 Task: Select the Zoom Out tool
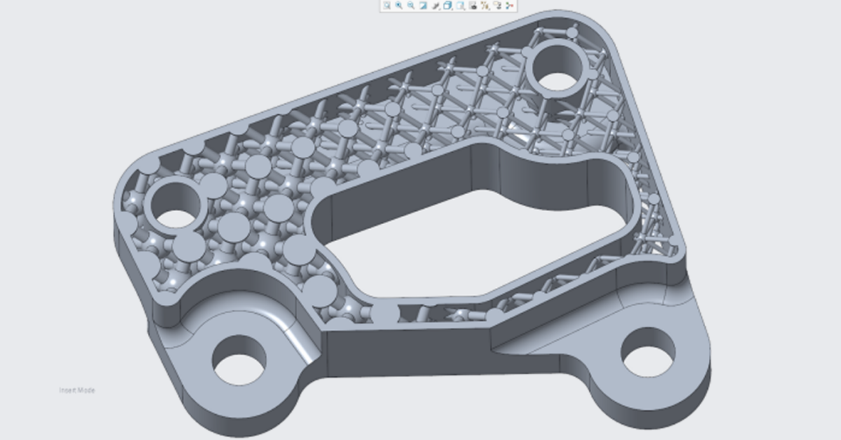click(410, 6)
